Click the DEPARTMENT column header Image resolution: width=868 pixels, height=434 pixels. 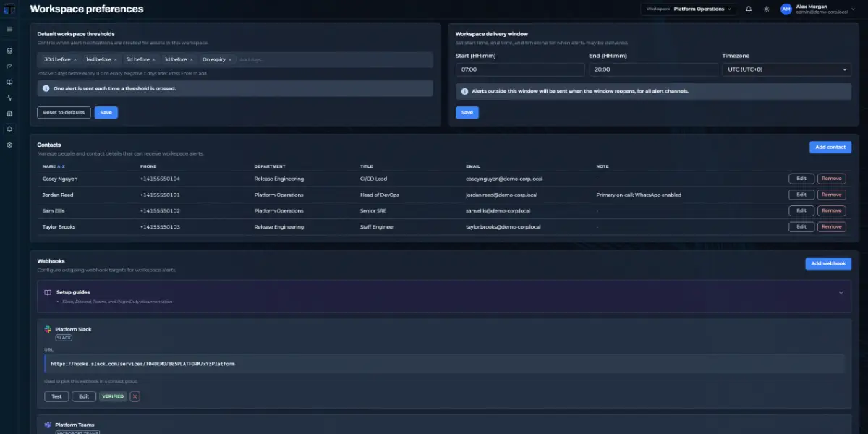pos(270,166)
